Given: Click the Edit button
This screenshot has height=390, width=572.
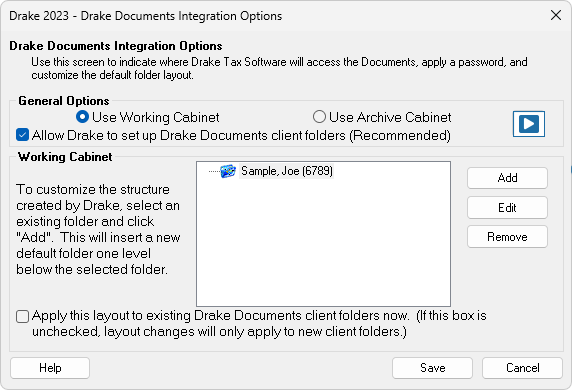Looking at the screenshot, I should 507,208.
